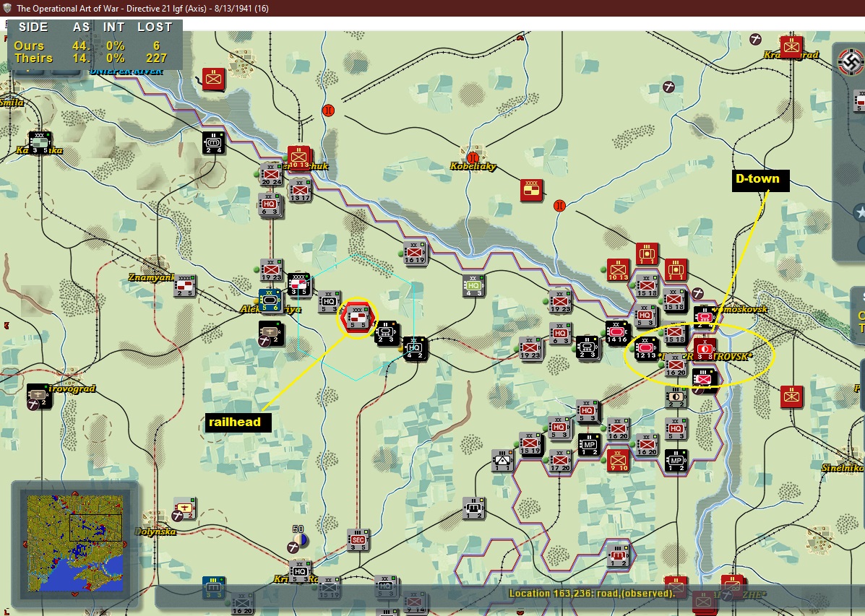Select the grey 13-17 infantry division

[300, 189]
